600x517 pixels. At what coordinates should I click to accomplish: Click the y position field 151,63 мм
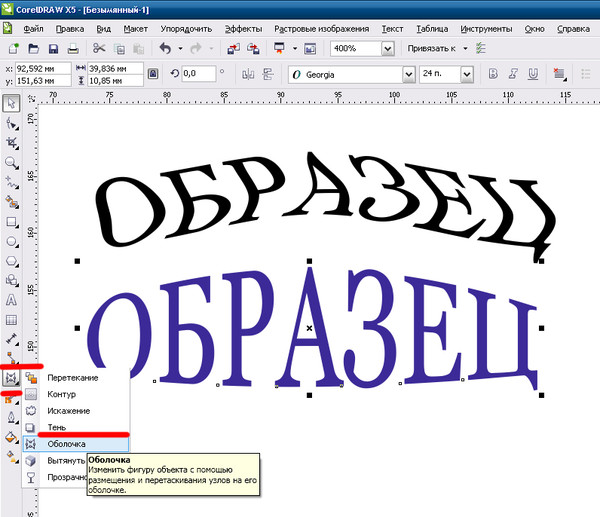tap(43, 81)
